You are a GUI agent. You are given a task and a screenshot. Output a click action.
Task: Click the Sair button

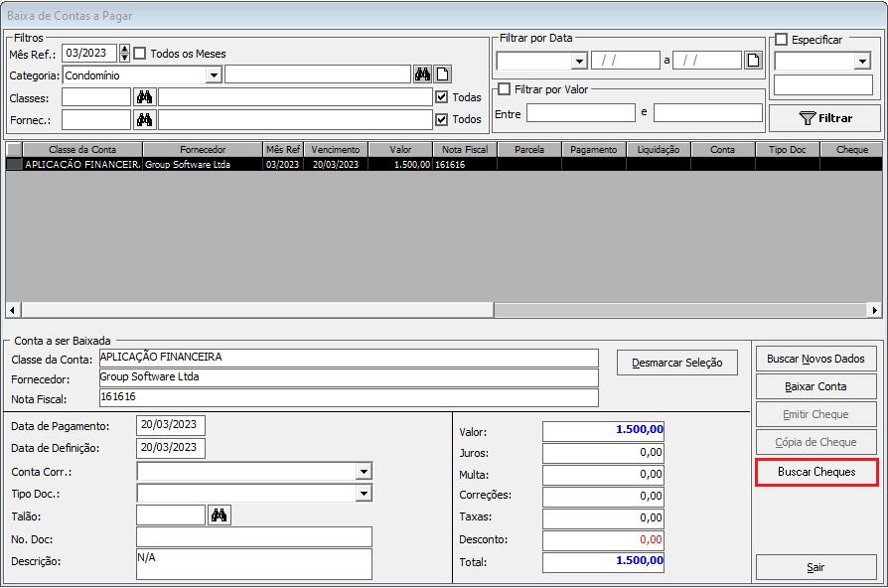point(815,567)
